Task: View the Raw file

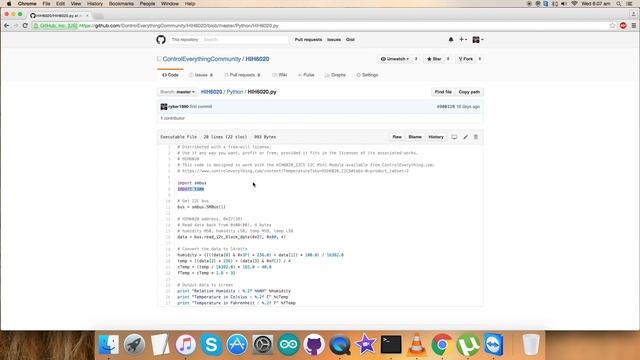Action: [397, 137]
